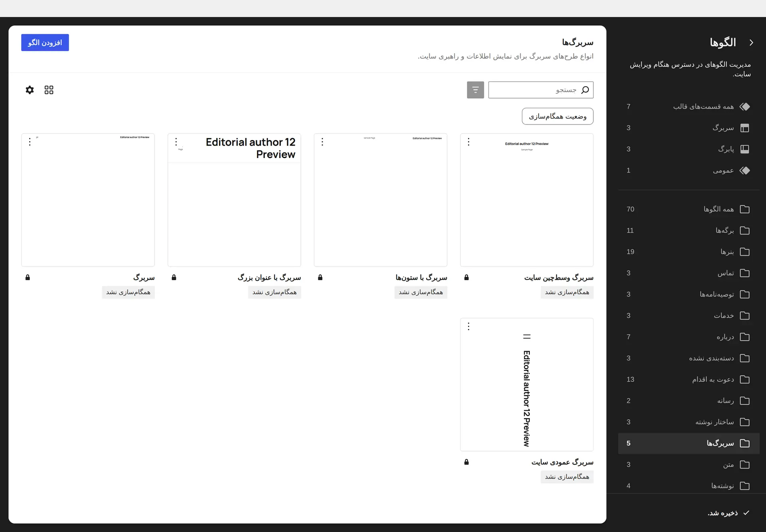This screenshot has width=766, height=532.
Task: Open view options gear icon
Action: point(30,90)
